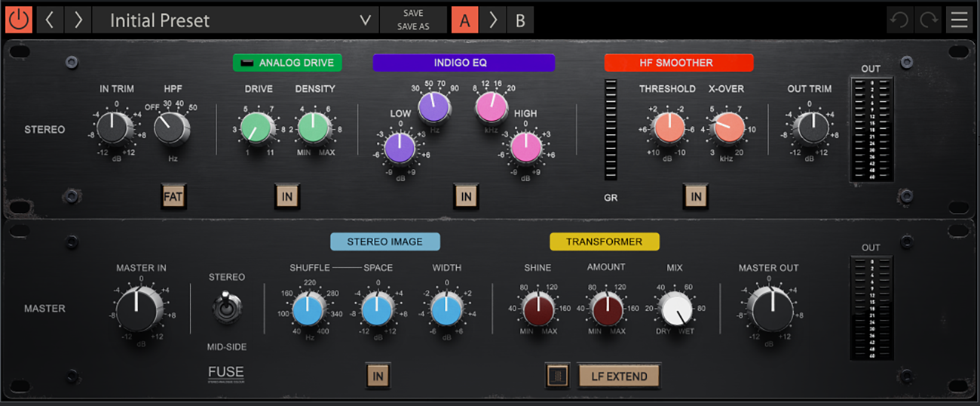Click the orange power bypass icon
Image resolution: width=980 pixels, height=406 pixels.
tap(18, 20)
